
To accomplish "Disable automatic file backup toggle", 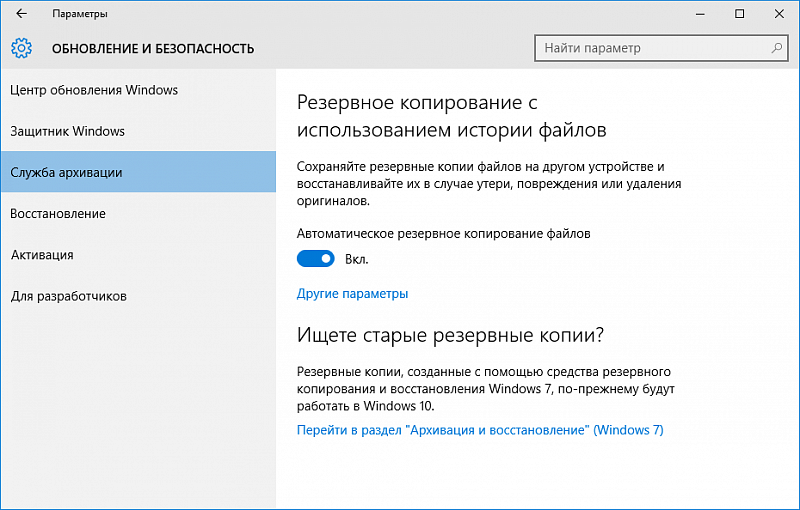I will 316,259.
